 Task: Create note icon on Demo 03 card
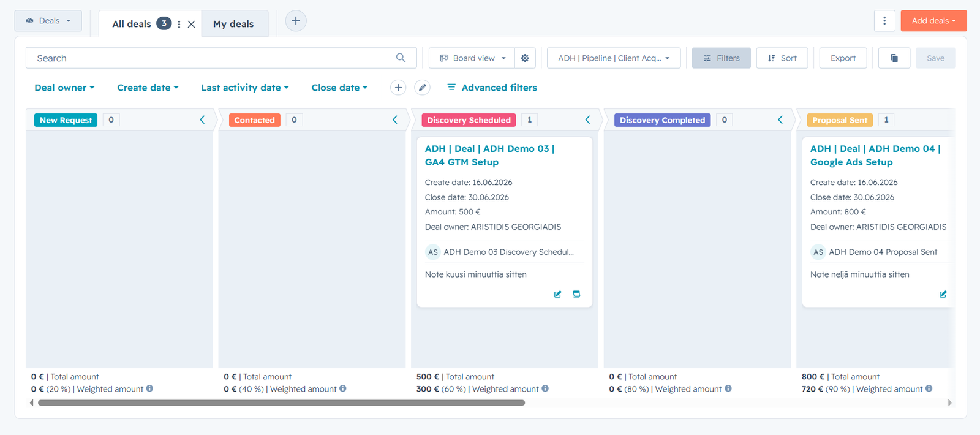(x=558, y=294)
